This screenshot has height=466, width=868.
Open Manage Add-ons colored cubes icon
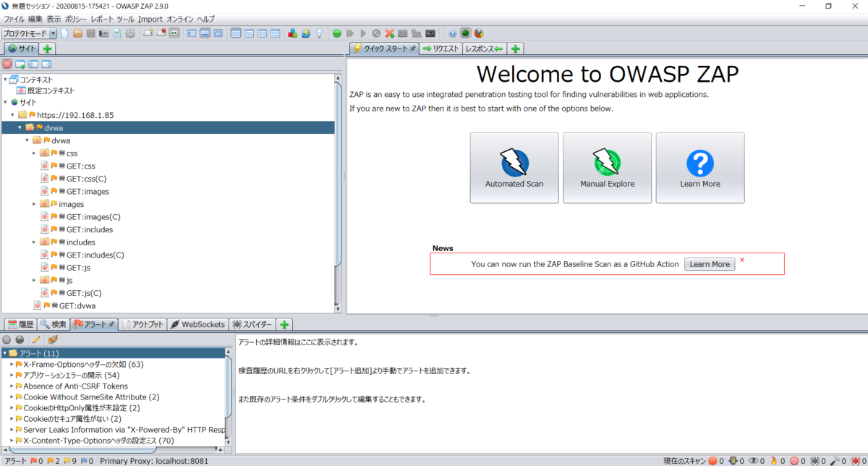coord(292,33)
